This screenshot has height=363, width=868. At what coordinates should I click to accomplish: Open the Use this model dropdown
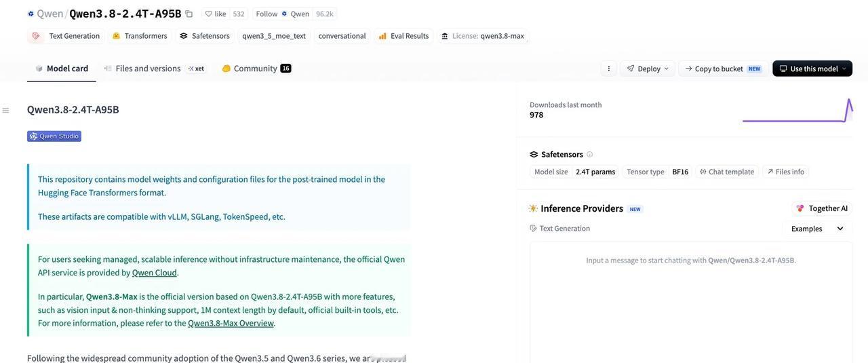click(x=812, y=69)
